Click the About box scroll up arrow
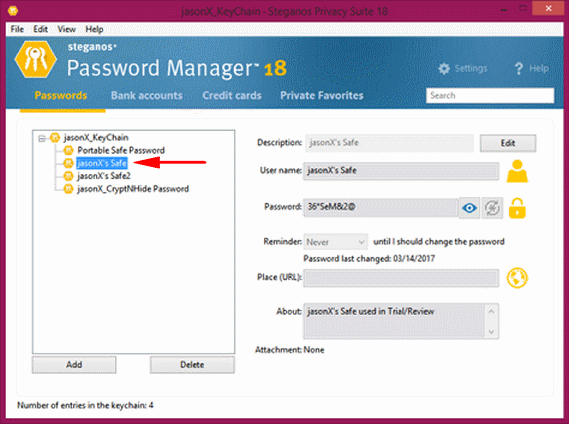 tap(491, 311)
